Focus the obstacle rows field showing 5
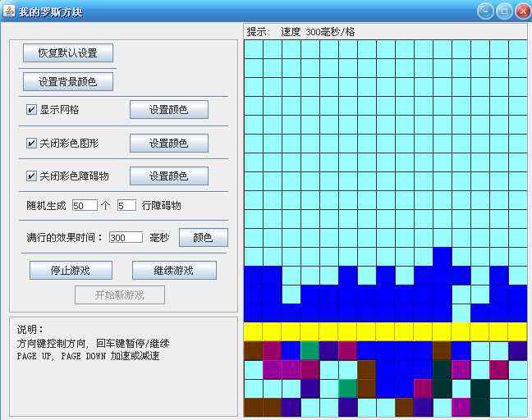This screenshot has width=532, height=420. tap(126, 205)
